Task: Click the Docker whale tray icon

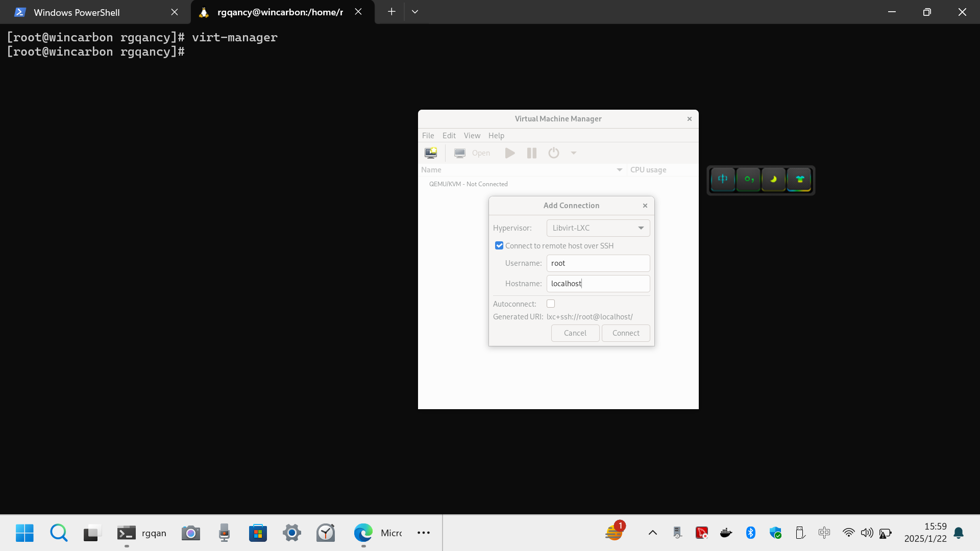Action: [726, 533]
